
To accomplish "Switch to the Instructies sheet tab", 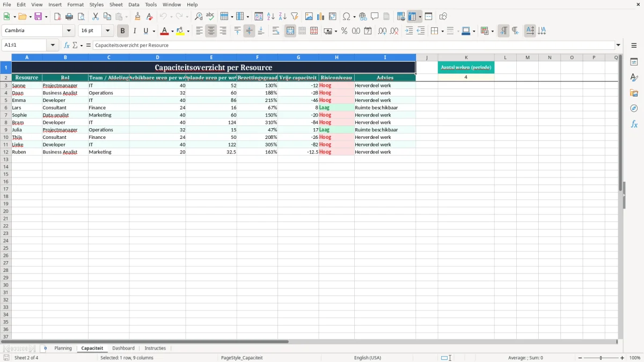I will (155, 348).
